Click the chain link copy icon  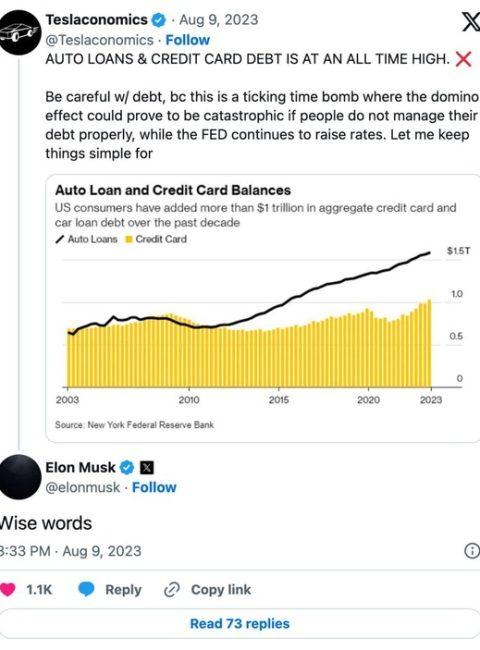pyautogui.click(x=172, y=589)
